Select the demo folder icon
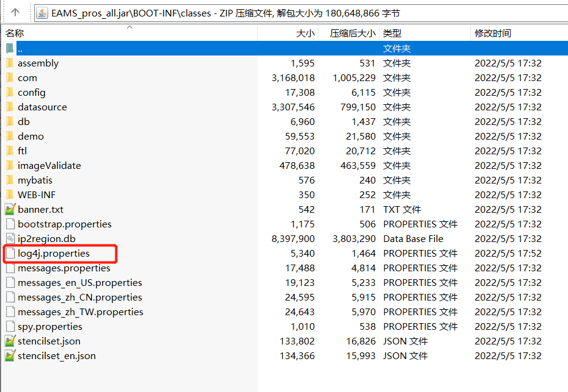The width and height of the screenshot is (568, 392). [x=10, y=136]
